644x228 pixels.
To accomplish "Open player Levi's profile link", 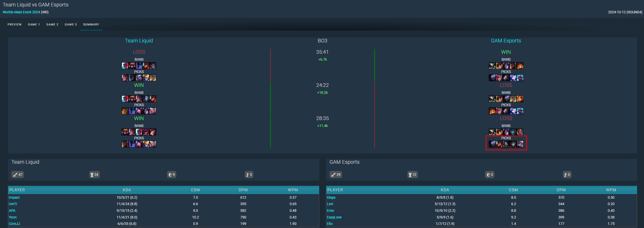I will (x=330, y=204).
